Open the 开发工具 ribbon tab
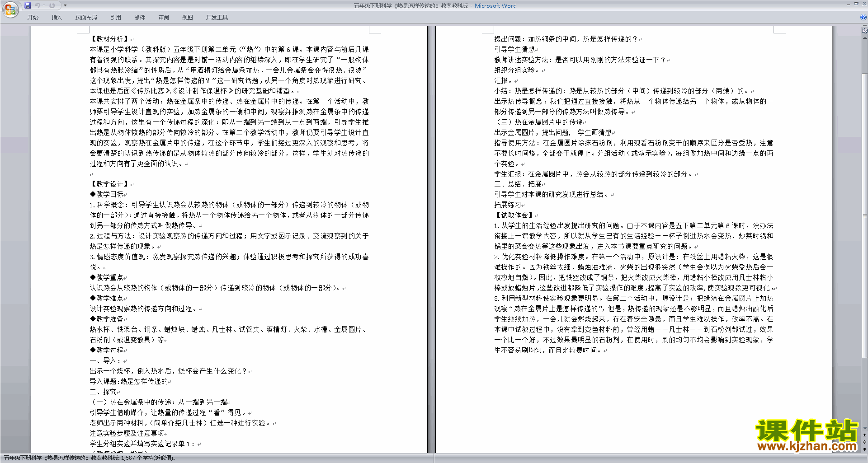Viewport: 868px width, 463px height. coord(217,17)
